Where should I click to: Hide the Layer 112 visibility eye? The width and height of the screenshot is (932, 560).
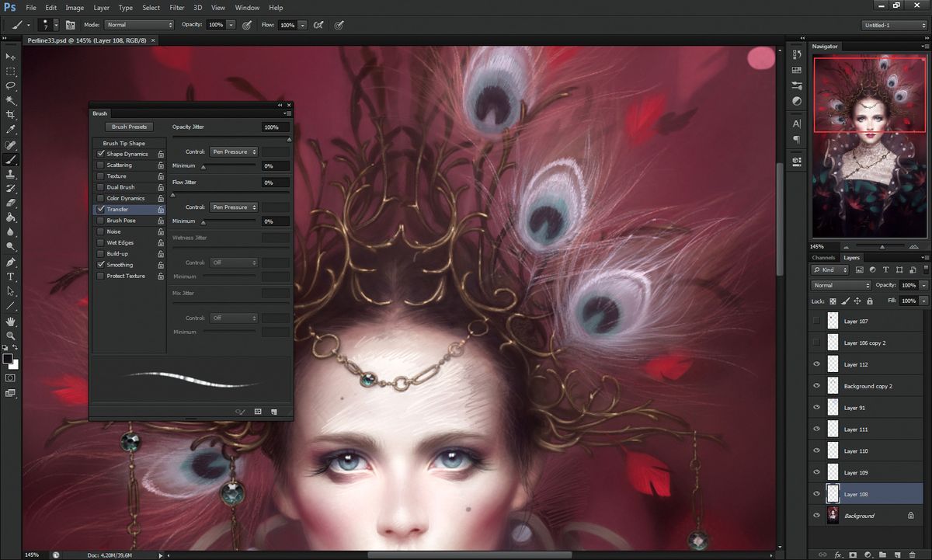816,364
